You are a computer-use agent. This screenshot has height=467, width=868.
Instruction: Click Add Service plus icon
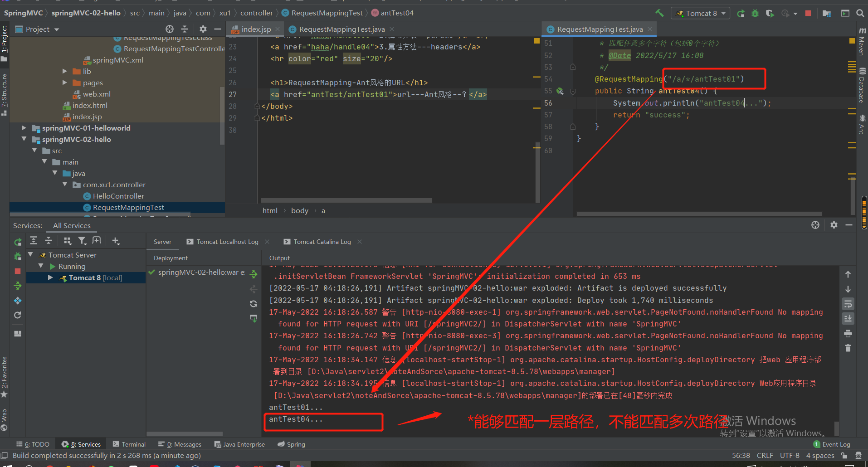[116, 241]
